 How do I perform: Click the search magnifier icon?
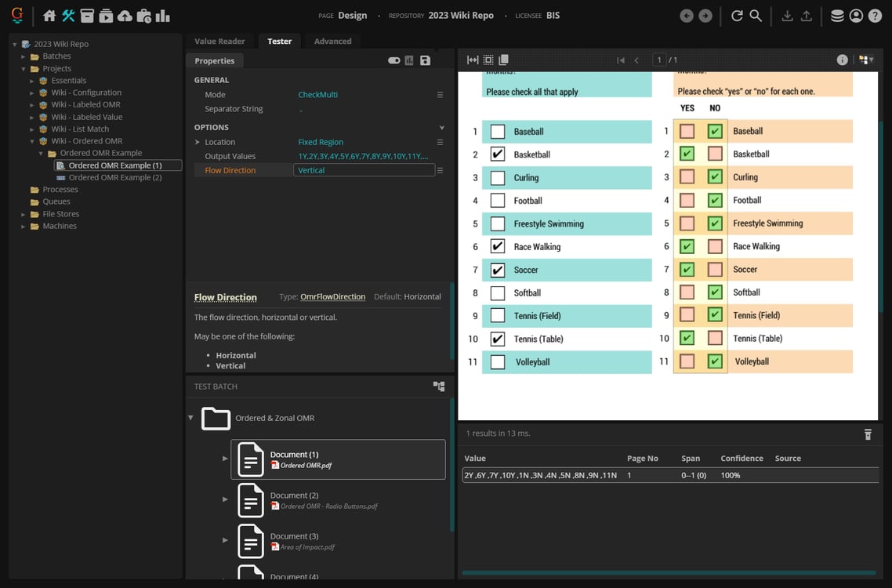[756, 16]
